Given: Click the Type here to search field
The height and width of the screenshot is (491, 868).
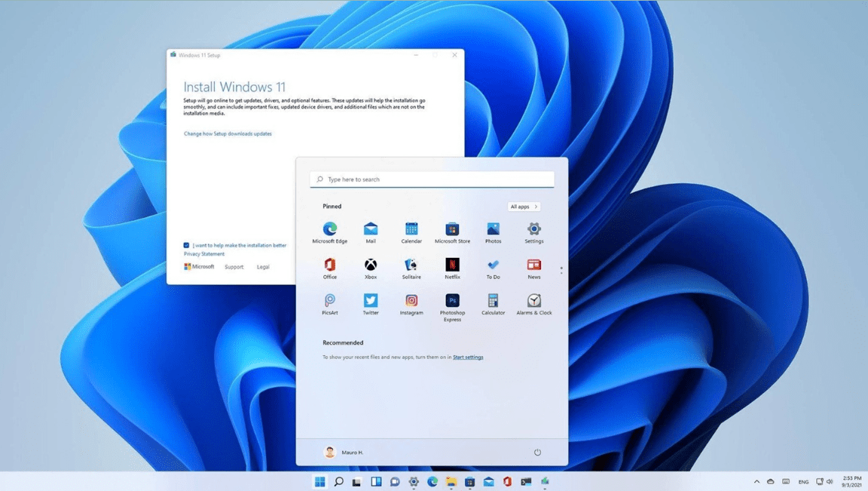Looking at the screenshot, I should point(432,180).
